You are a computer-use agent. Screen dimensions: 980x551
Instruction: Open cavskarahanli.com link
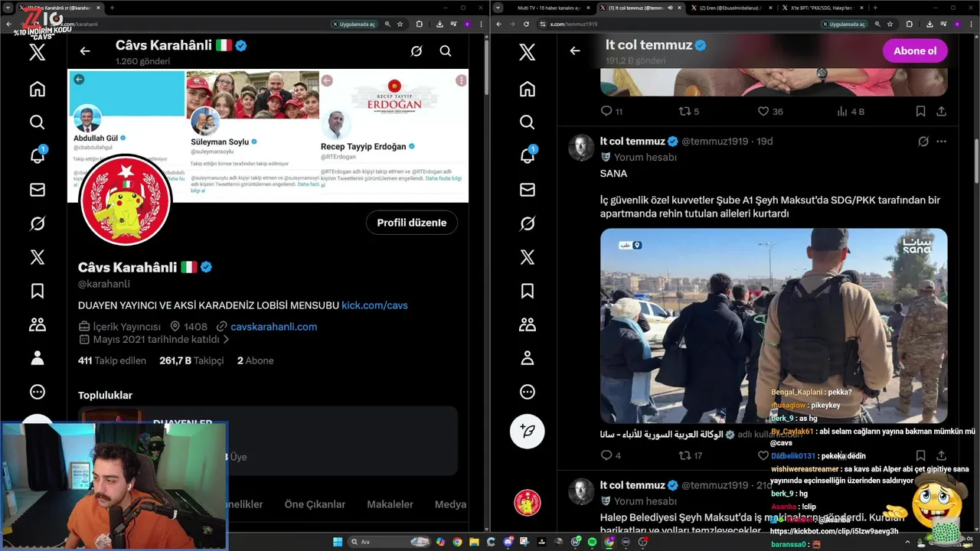(273, 327)
